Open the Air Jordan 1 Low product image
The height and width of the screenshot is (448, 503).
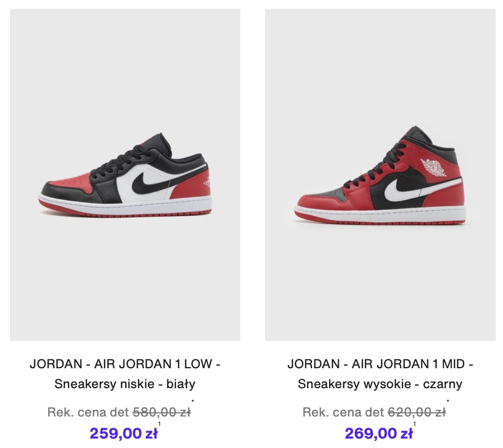pos(125,175)
